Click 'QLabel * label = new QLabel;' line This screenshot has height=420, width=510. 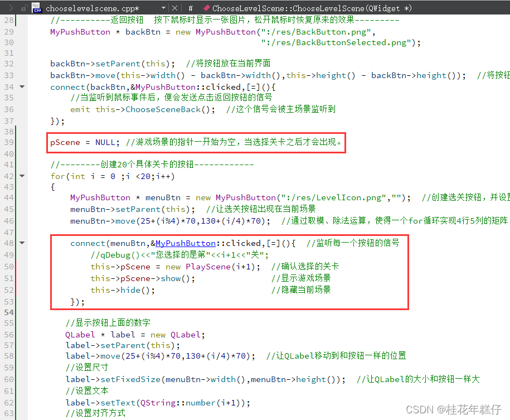point(135,335)
